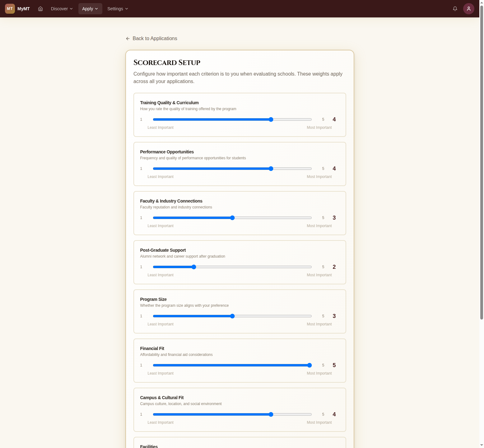Click the Program Size slider handle
This screenshot has height=448, width=484.
point(232,316)
